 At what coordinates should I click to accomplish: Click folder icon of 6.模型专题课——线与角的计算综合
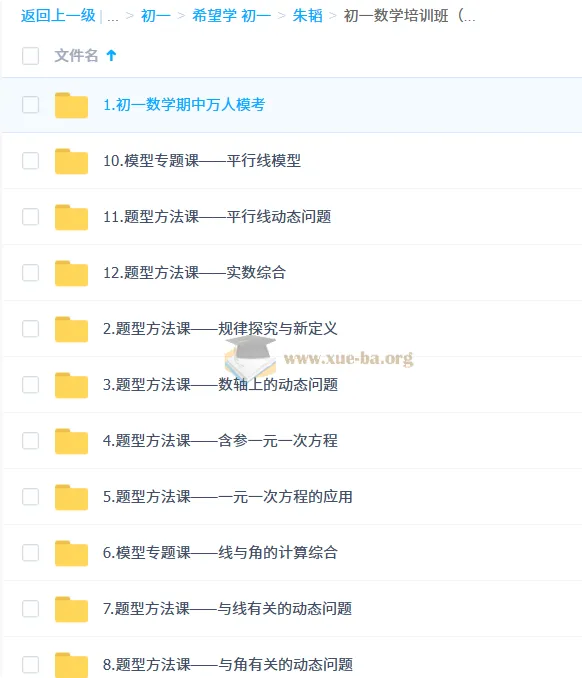click(x=71, y=553)
